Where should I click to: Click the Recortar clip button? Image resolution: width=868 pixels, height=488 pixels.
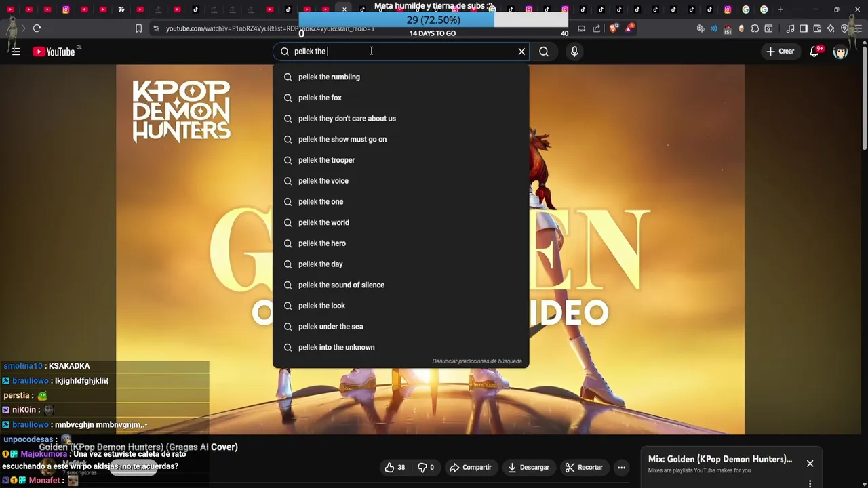point(584,467)
